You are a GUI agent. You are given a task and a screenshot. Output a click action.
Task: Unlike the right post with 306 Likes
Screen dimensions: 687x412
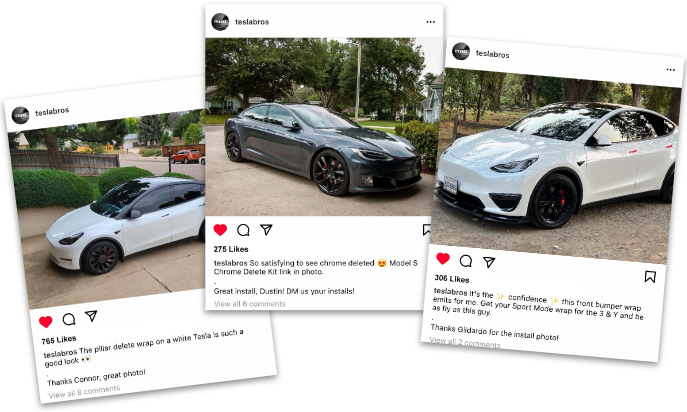click(x=443, y=258)
